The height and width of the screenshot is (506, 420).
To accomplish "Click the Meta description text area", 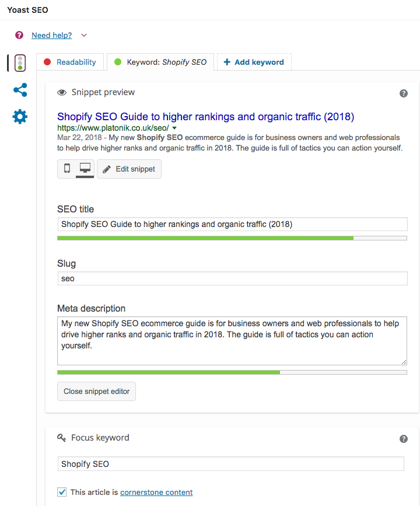I will coord(232,341).
